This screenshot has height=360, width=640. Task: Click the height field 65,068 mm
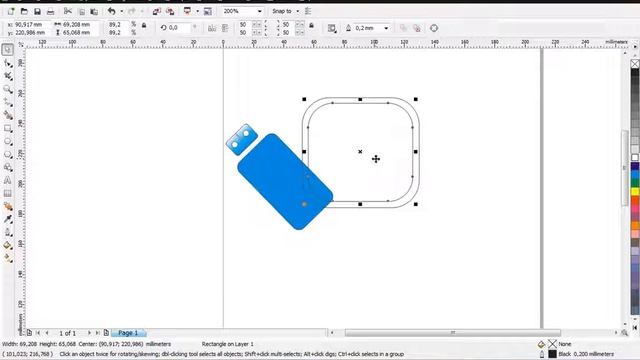coord(80,32)
